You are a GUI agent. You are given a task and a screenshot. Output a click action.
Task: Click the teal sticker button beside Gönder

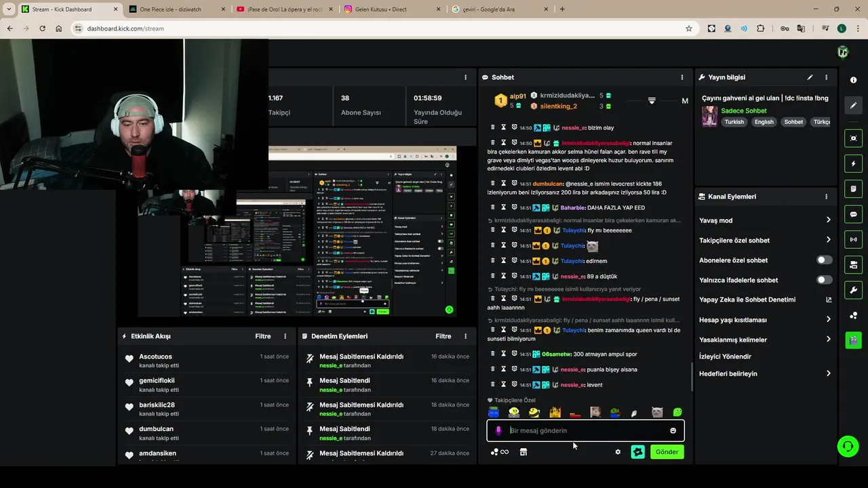click(637, 452)
